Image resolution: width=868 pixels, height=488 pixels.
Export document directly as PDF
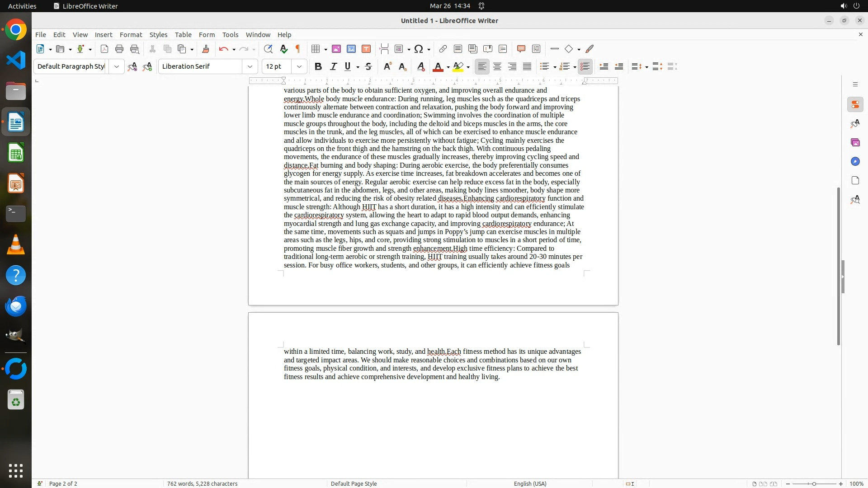click(104, 49)
